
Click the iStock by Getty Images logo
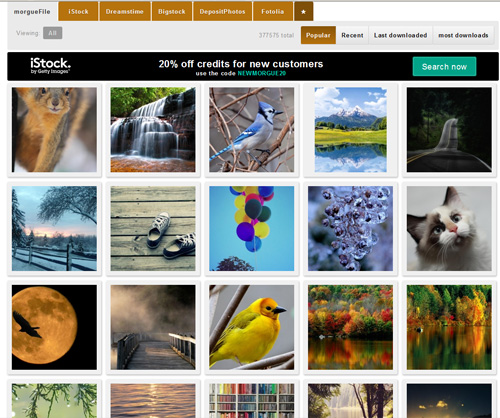point(50,66)
